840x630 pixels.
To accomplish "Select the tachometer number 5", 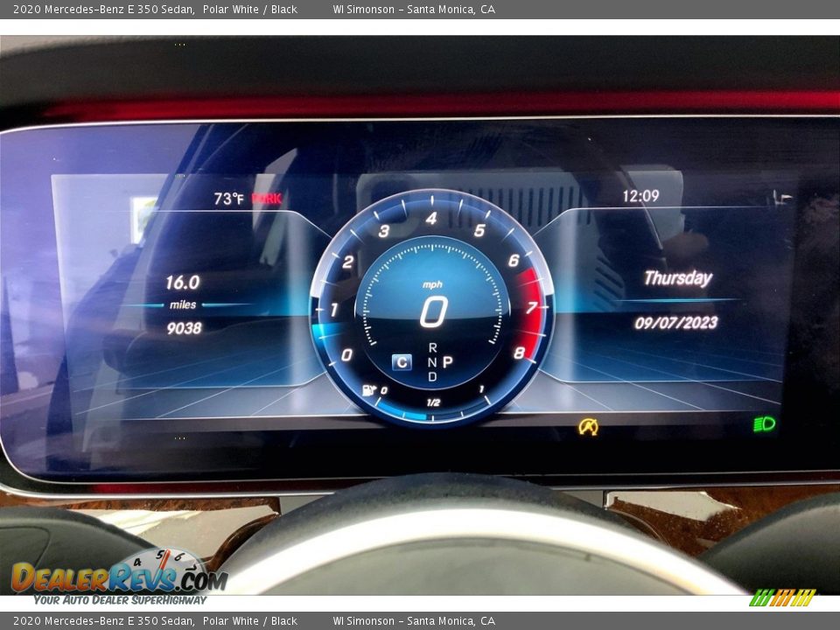I will 479,230.
